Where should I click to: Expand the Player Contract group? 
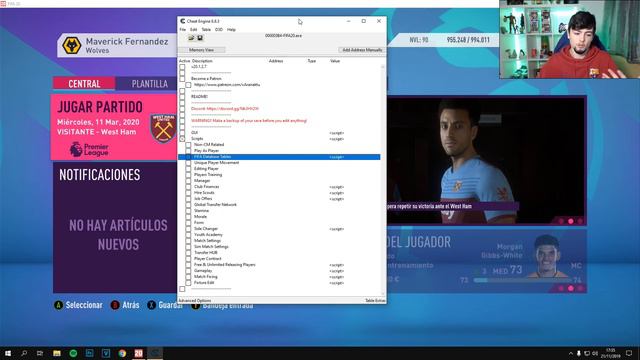(188, 259)
